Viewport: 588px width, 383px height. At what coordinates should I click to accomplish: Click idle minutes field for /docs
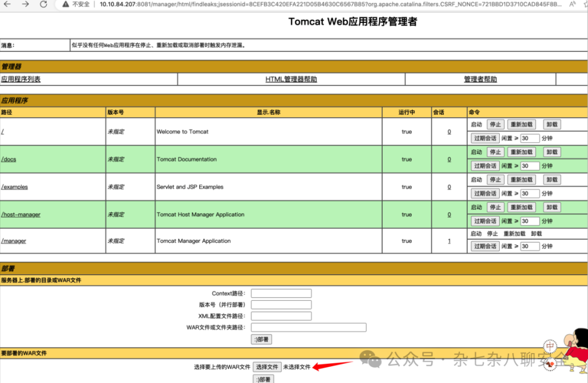pyautogui.click(x=530, y=166)
